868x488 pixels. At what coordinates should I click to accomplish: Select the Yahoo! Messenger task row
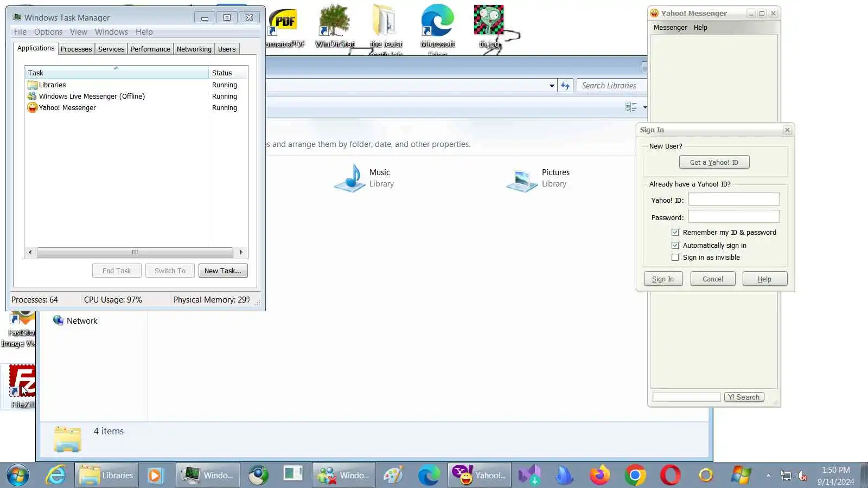pyautogui.click(x=136, y=108)
